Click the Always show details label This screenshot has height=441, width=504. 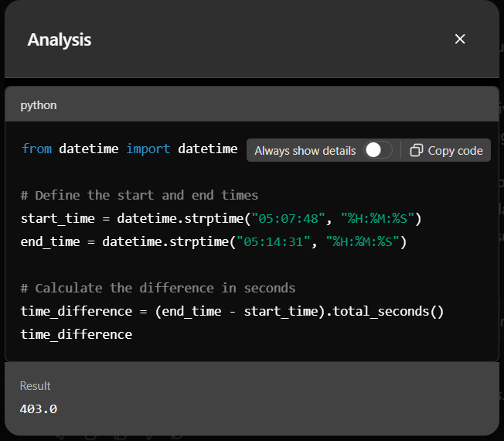[305, 150]
